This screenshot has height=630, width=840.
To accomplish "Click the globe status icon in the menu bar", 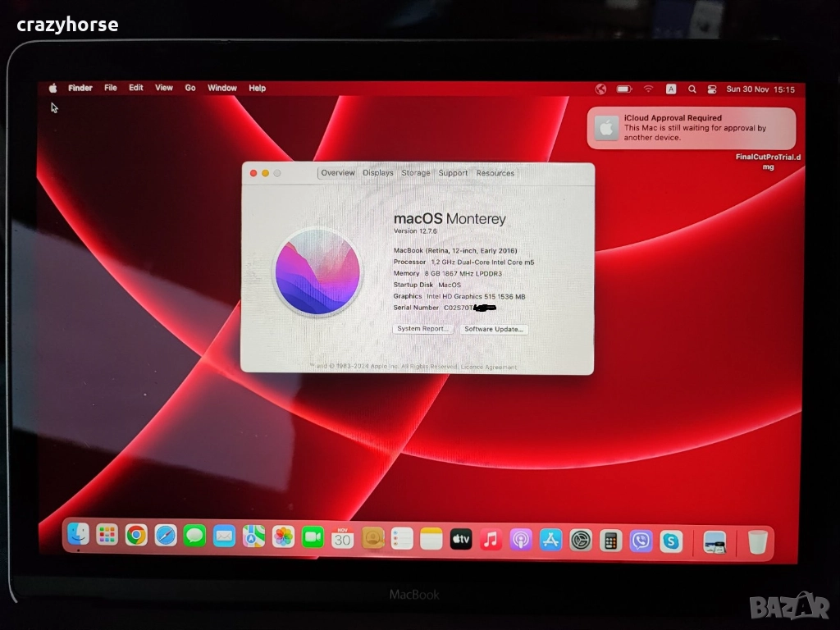I will [600, 89].
